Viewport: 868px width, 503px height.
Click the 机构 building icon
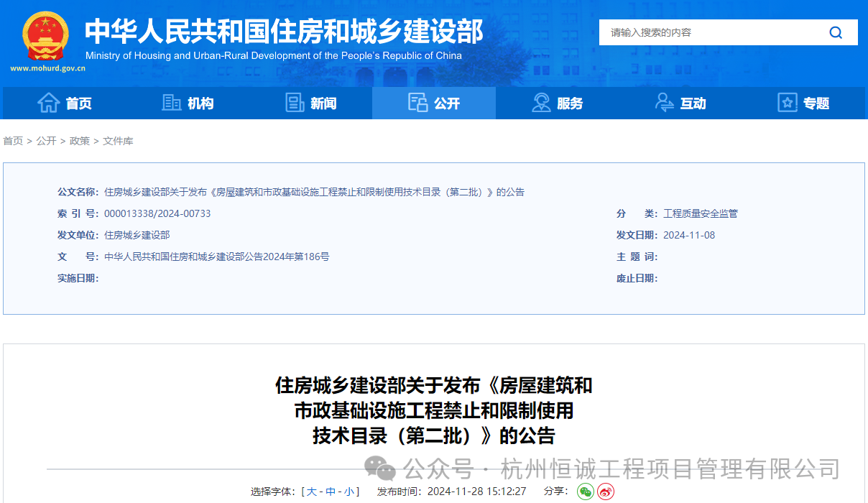tap(172, 103)
